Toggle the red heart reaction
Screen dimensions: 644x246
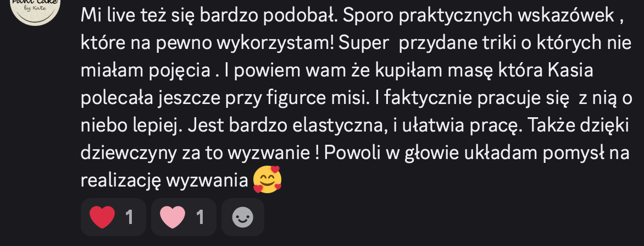113,217
